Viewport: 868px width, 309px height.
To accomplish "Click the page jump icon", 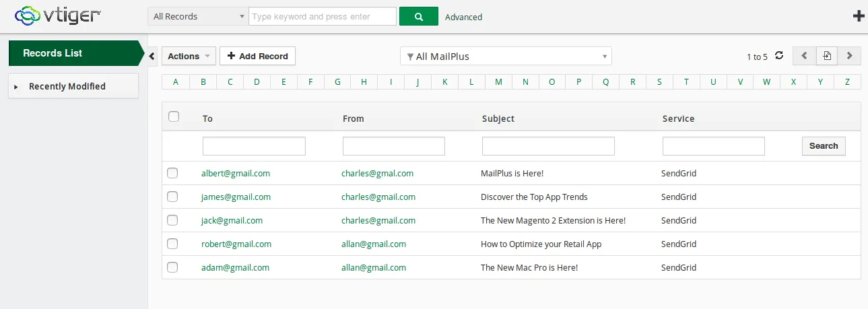I will click(827, 56).
